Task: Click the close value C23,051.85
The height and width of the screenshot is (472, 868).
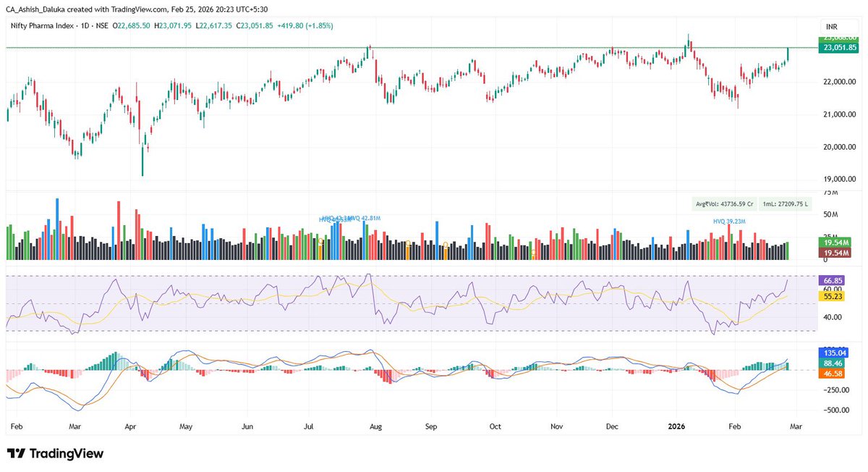Action: tap(255, 25)
